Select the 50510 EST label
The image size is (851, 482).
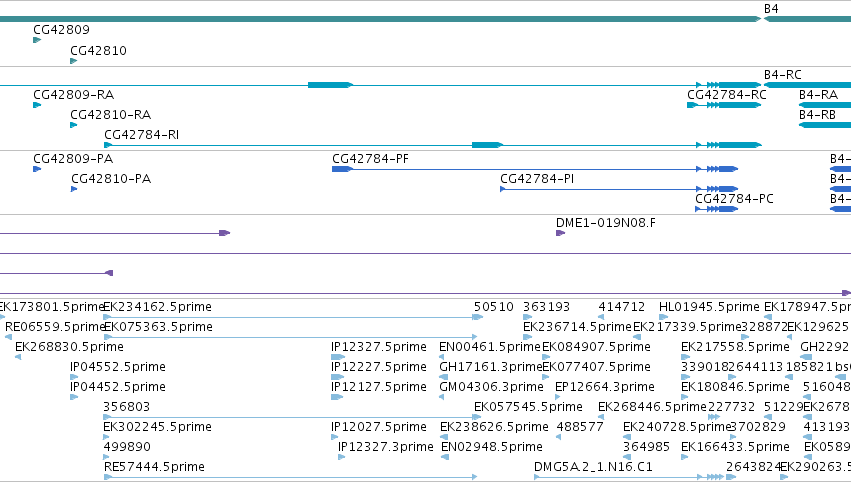493,307
